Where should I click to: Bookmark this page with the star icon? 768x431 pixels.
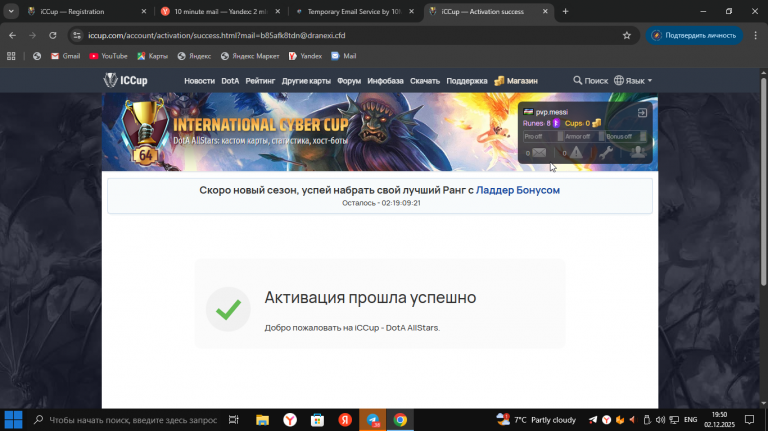pyautogui.click(x=626, y=35)
